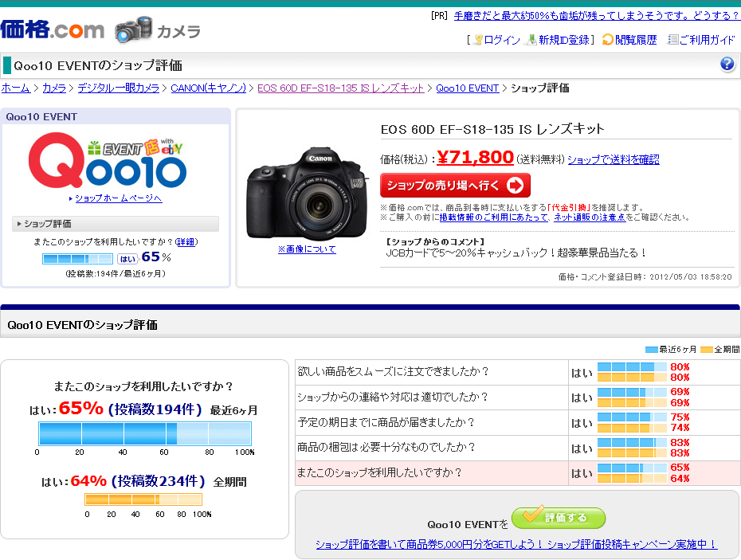Open ショップホームページへ link
The width and height of the screenshot is (741, 560).
[x=119, y=198]
